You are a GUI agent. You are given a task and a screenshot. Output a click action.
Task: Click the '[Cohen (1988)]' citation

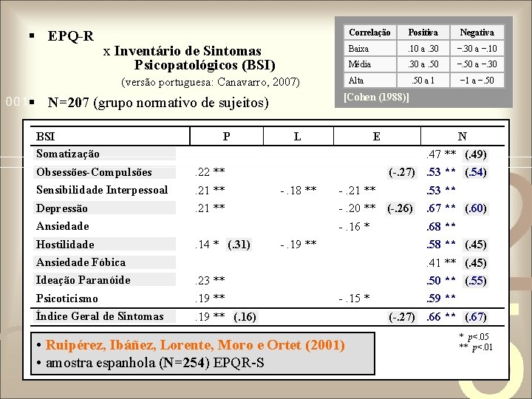point(376,97)
